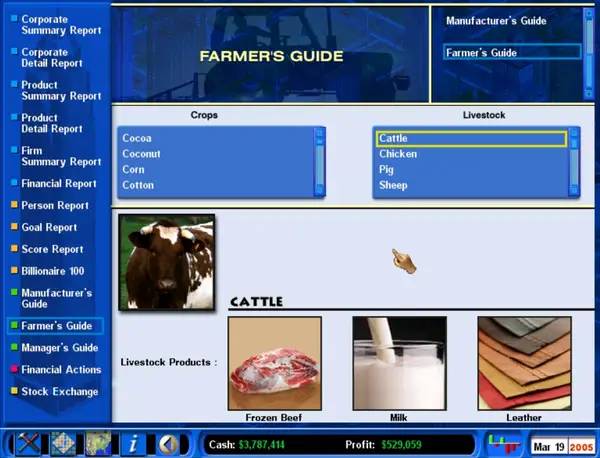Click the Cash amount $3,787,414
This screenshot has width=600, height=458.
click(x=261, y=445)
